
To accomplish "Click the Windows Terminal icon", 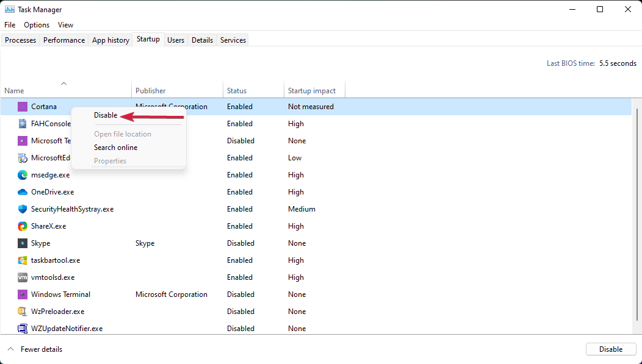I will tap(23, 294).
